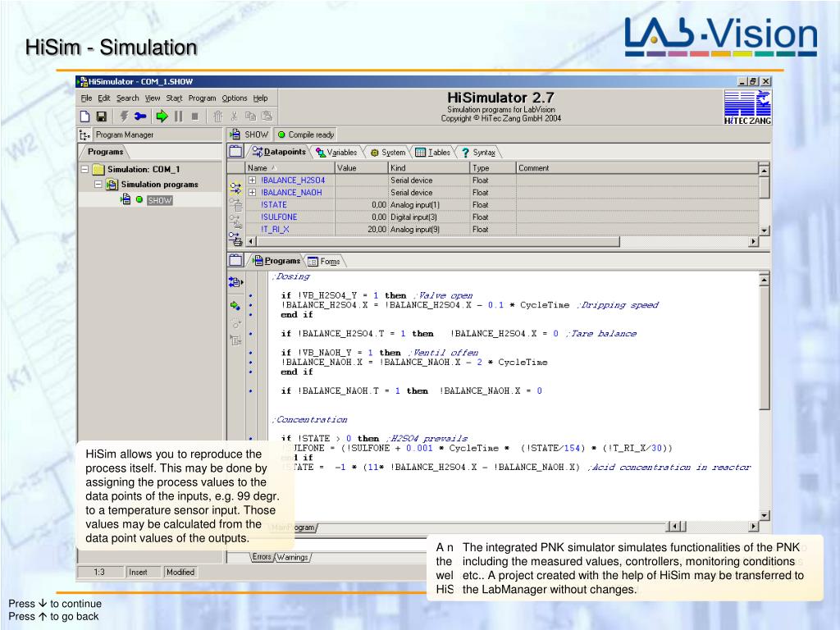
Task: Open the Search menu
Action: 127,98
